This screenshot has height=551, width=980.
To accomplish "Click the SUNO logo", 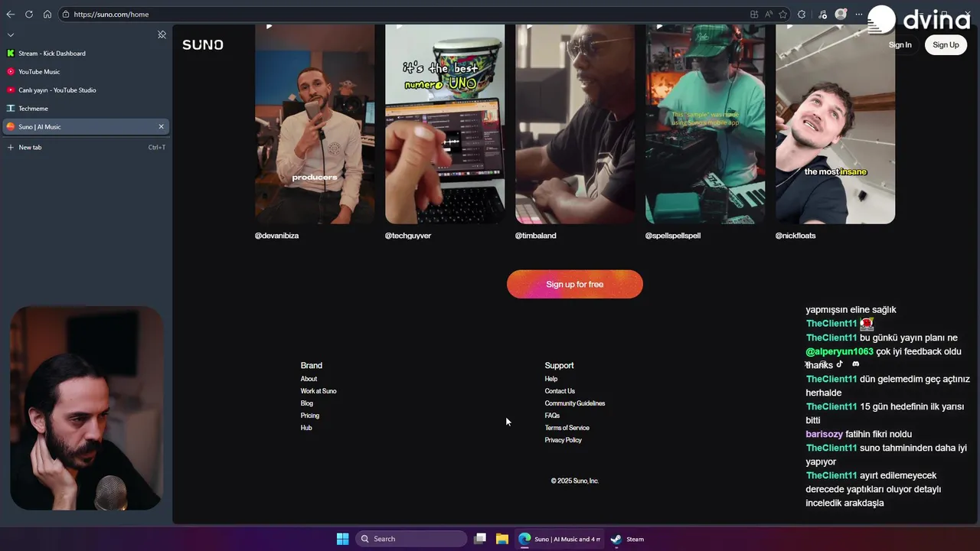I will coord(203,45).
